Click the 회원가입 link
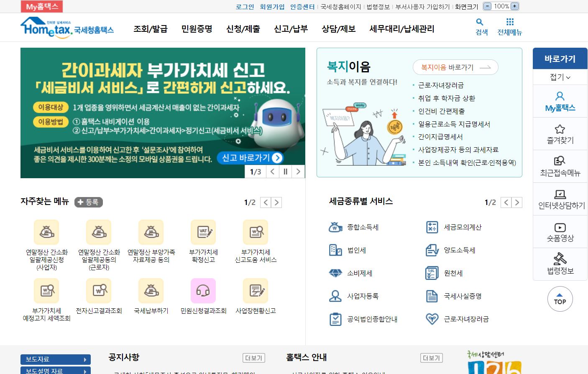The image size is (588, 374). [272, 7]
